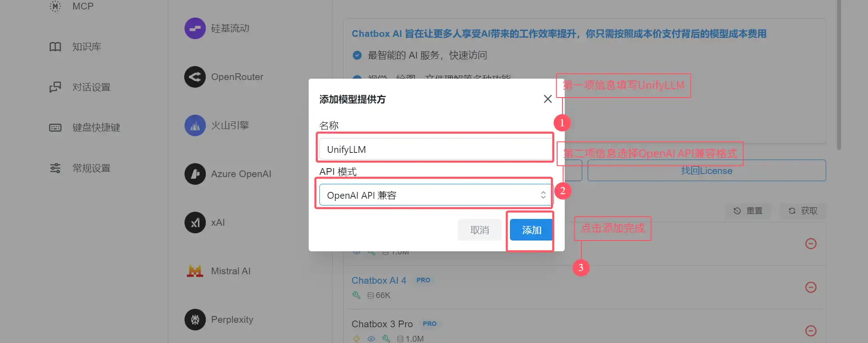Close the 添加模型提供方 dialog
Viewport: 868px width, 343px height.
pos(548,99)
